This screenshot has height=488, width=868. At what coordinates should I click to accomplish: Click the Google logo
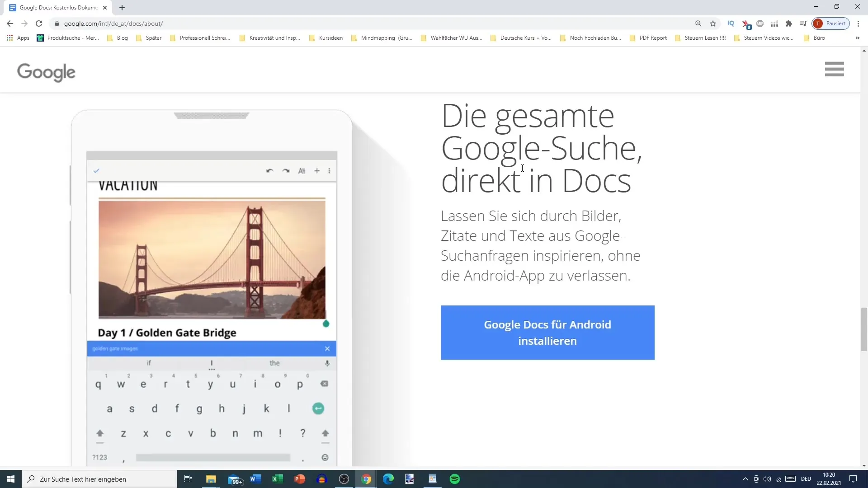pyautogui.click(x=46, y=72)
